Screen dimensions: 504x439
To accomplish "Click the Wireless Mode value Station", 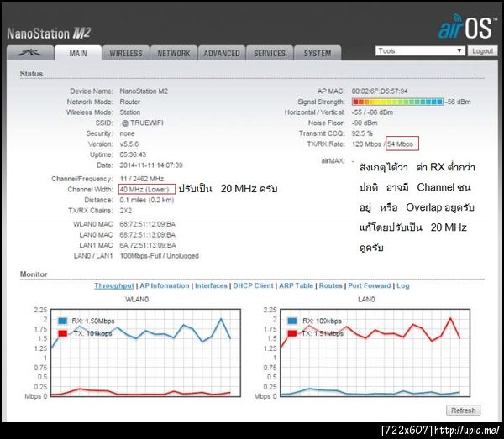I will (x=130, y=112).
